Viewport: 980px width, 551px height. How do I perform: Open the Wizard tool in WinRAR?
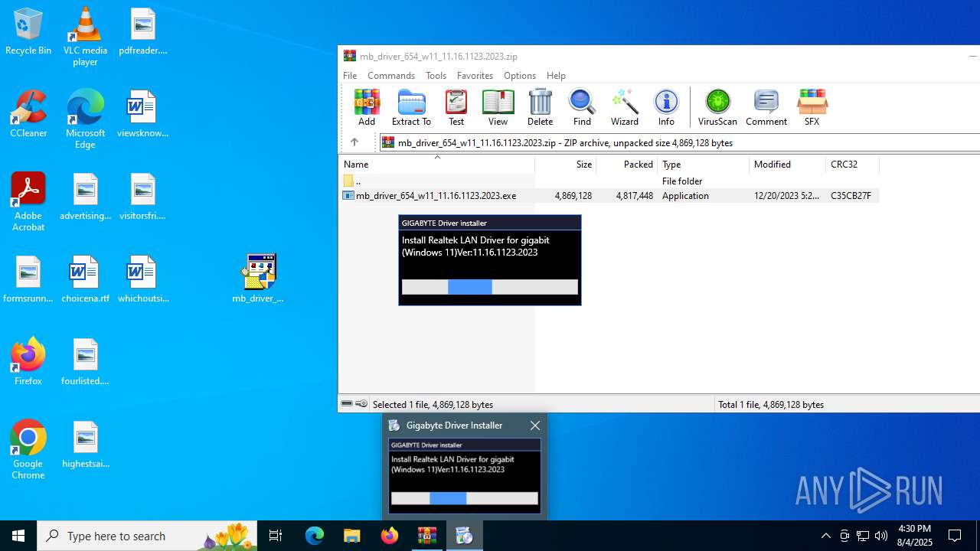click(x=625, y=107)
